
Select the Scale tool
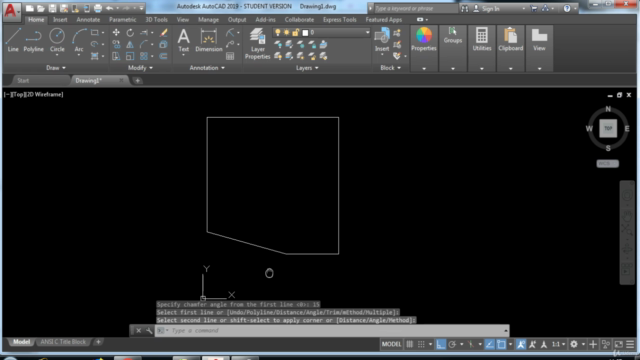pyautogui.click(x=130, y=56)
